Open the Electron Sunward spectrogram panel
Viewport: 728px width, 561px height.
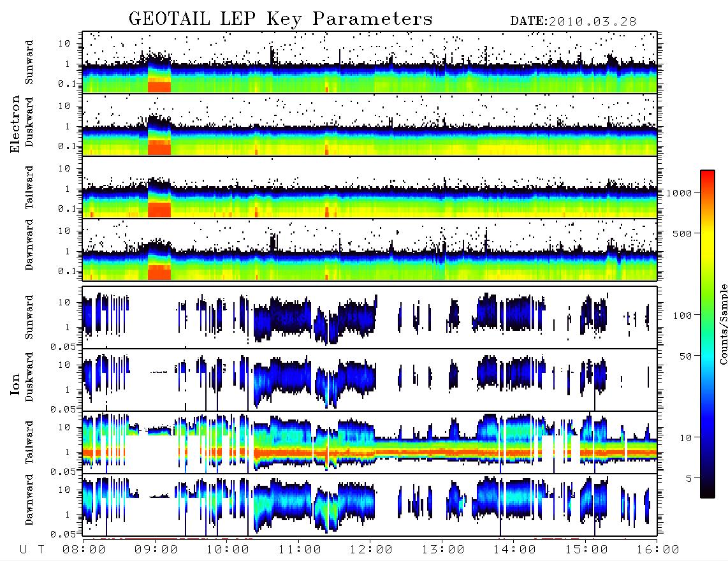[x=370, y=62]
